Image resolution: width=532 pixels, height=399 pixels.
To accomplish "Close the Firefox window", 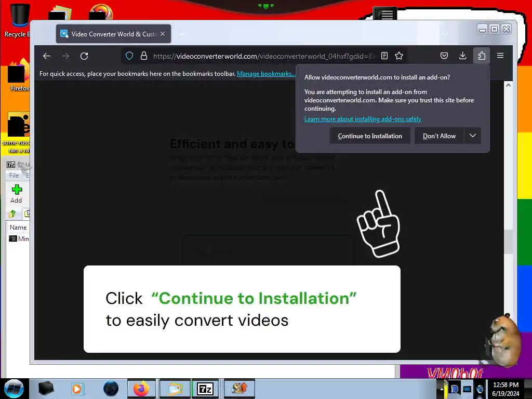I will click(x=506, y=30).
